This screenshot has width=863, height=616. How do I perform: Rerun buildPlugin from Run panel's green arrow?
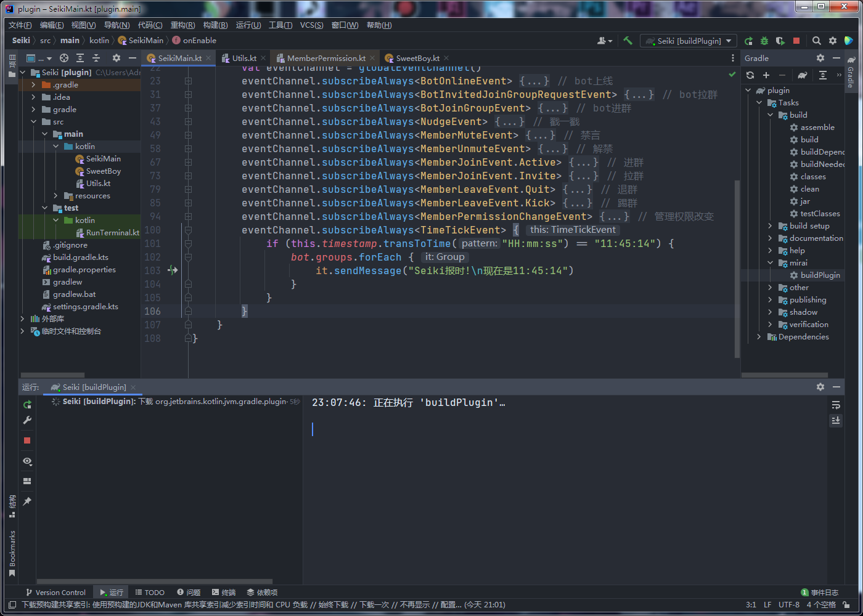tap(27, 404)
